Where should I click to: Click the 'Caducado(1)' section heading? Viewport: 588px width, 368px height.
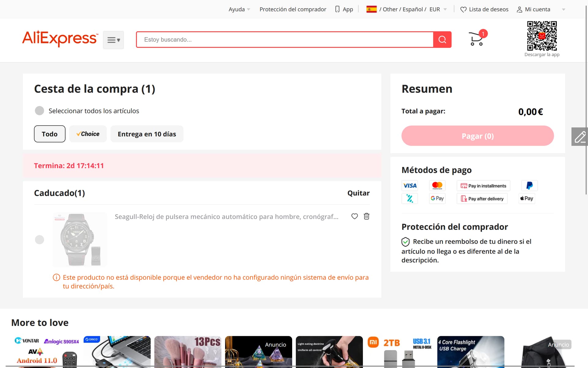point(59,193)
